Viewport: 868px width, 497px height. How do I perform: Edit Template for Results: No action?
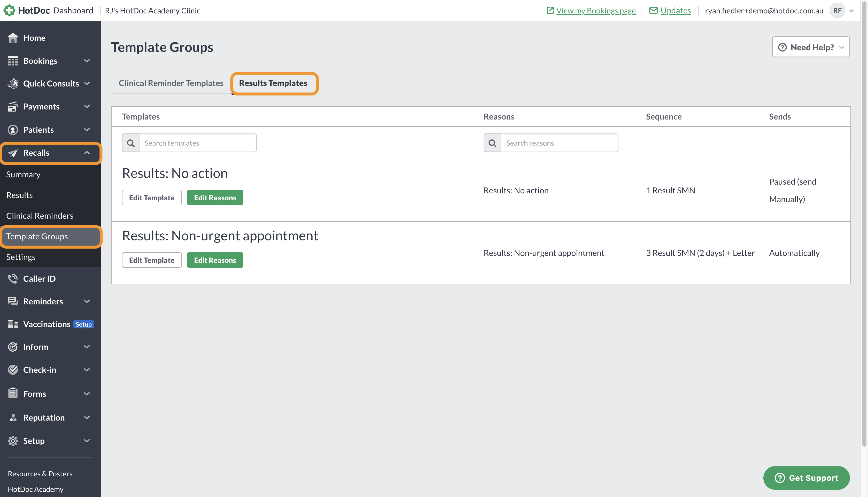point(152,198)
